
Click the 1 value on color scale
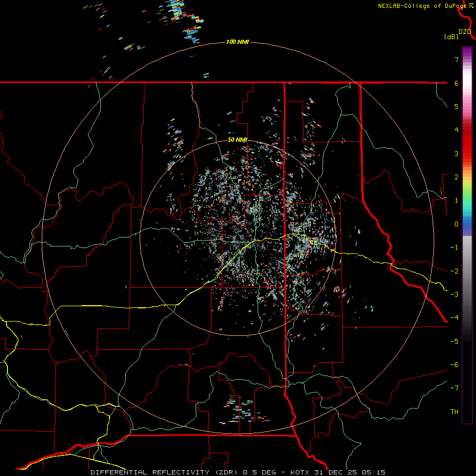(x=456, y=200)
